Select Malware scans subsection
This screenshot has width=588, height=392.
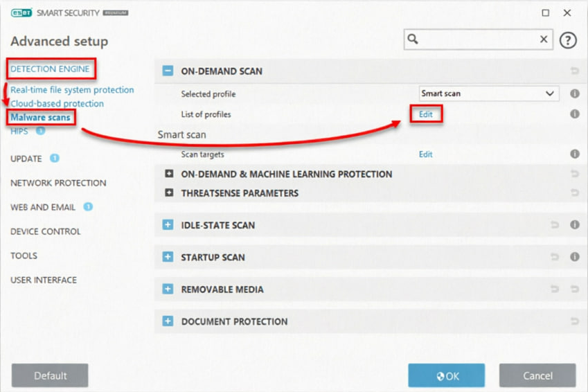(40, 118)
